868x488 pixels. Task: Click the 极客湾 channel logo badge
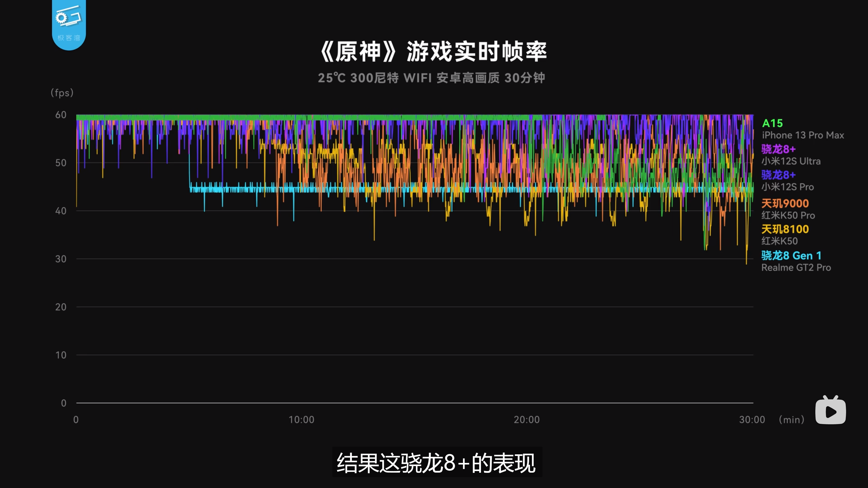point(69,24)
